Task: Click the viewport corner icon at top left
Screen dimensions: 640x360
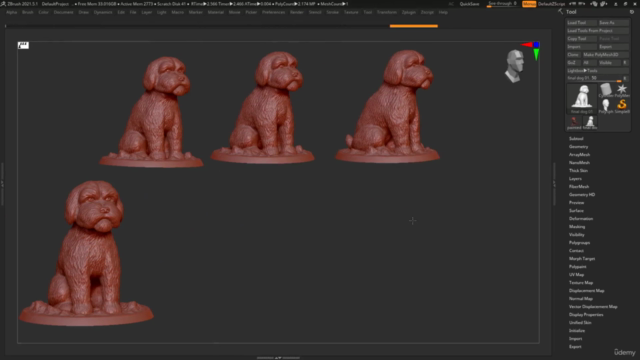Action: (23, 45)
